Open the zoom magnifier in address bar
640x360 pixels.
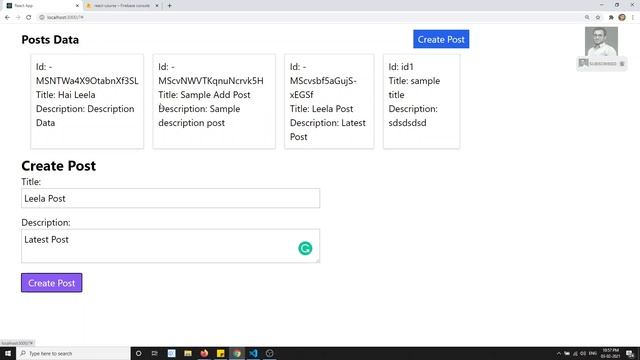(x=587, y=18)
